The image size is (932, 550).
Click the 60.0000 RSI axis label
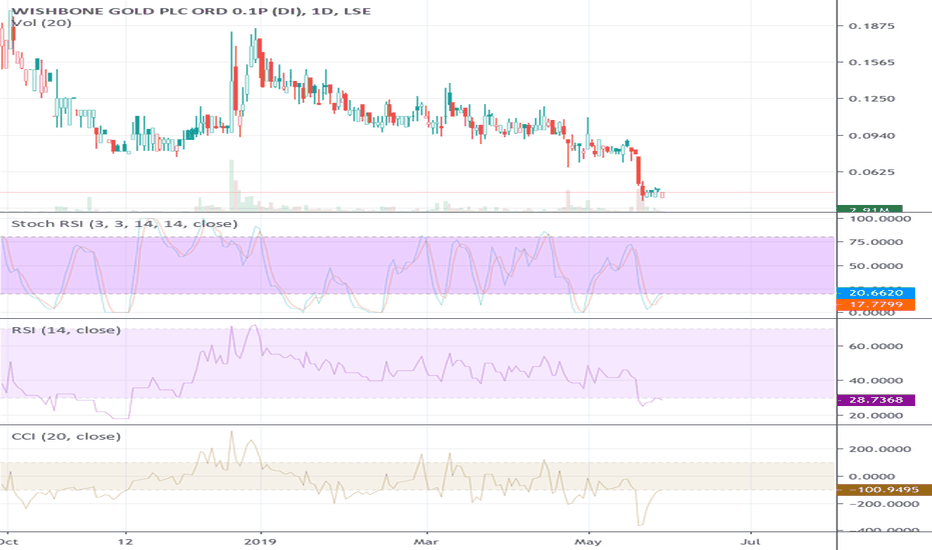[x=876, y=346]
